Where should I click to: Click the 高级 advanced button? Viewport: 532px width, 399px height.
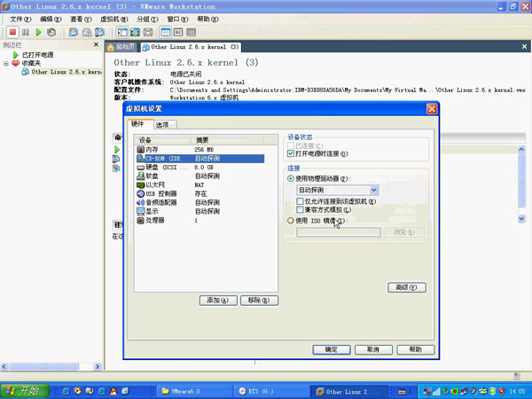click(x=406, y=287)
